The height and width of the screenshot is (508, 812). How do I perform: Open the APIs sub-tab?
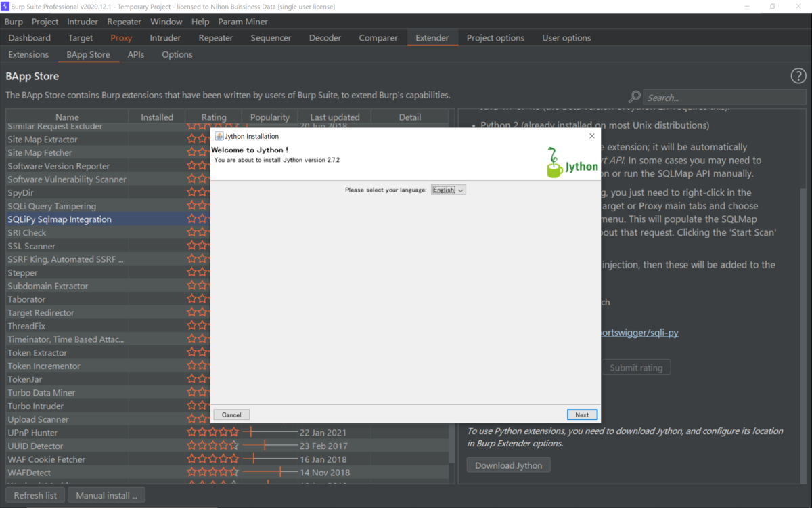pyautogui.click(x=136, y=54)
